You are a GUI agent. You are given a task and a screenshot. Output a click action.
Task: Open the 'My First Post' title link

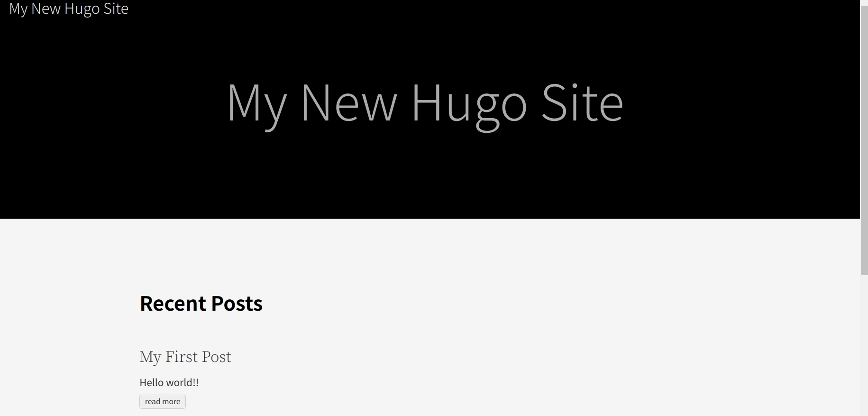185,357
